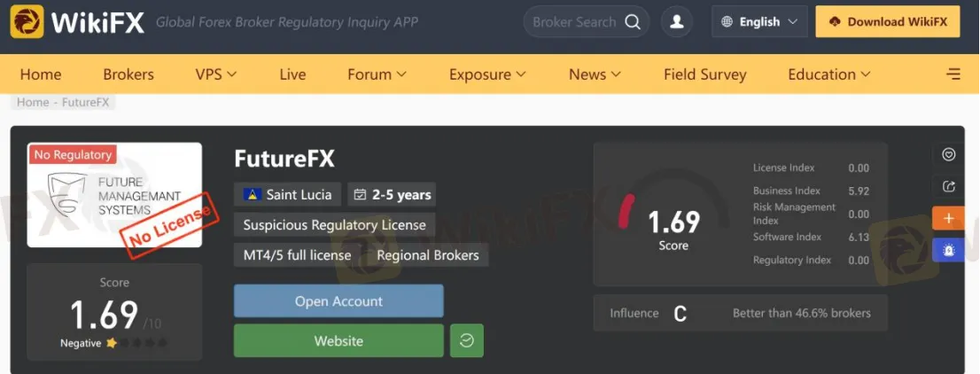Expand the VPS menu dropdown
Image resolution: width=980 pixels, height=374 pixels.
coord(215,74)
